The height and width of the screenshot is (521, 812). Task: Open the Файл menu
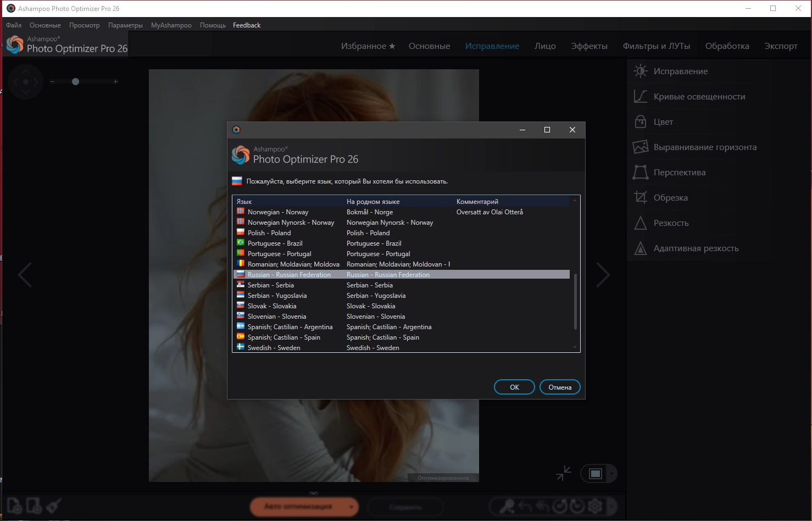[x=14, y=25]
